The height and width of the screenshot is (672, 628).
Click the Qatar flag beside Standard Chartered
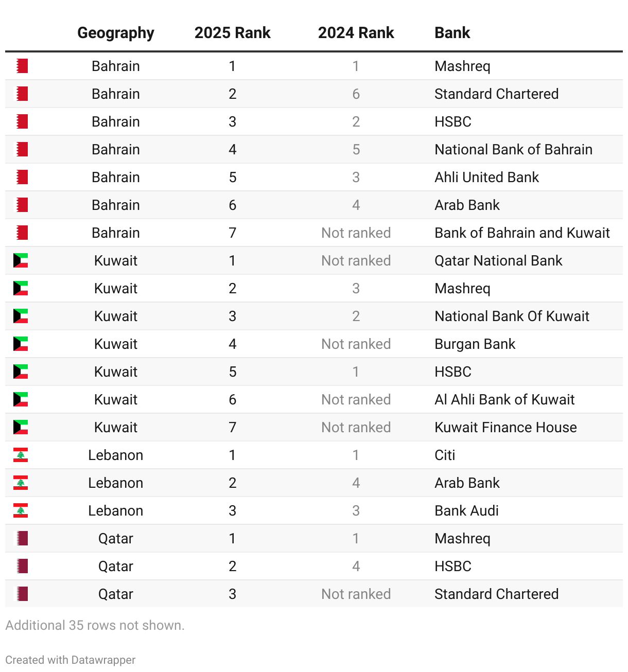[x=21, y=594]
